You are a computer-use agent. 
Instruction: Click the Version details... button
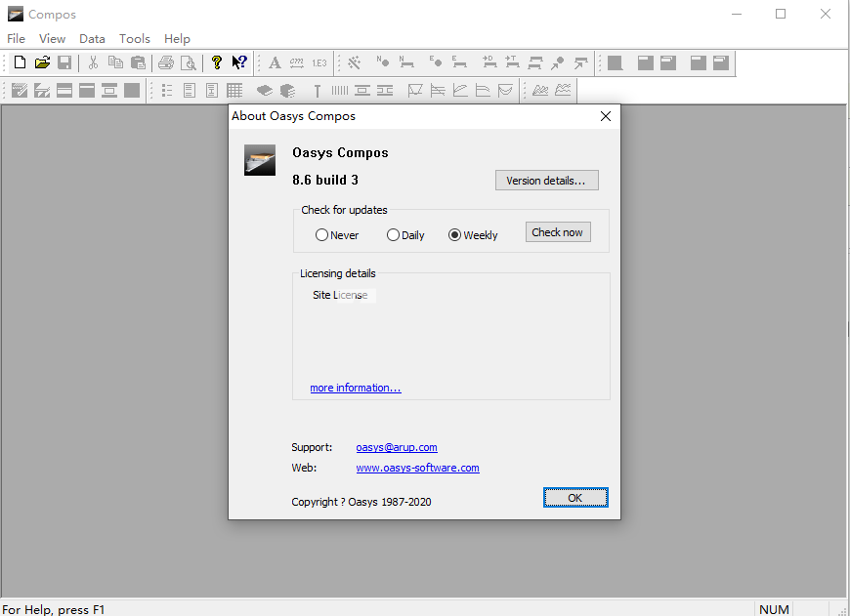546,181
